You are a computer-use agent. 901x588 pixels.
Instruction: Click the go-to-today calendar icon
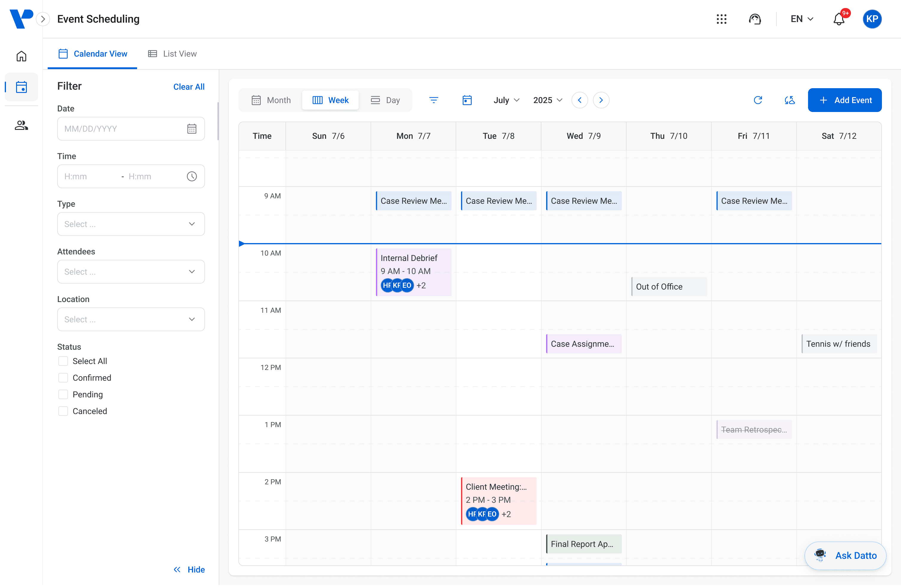[x=467, y=100]
